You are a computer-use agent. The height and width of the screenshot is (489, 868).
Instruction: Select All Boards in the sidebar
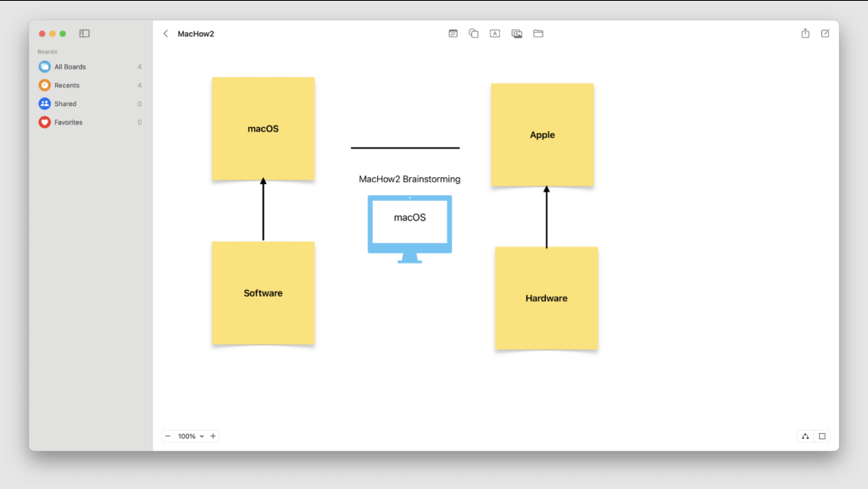(x=70, y=67)
